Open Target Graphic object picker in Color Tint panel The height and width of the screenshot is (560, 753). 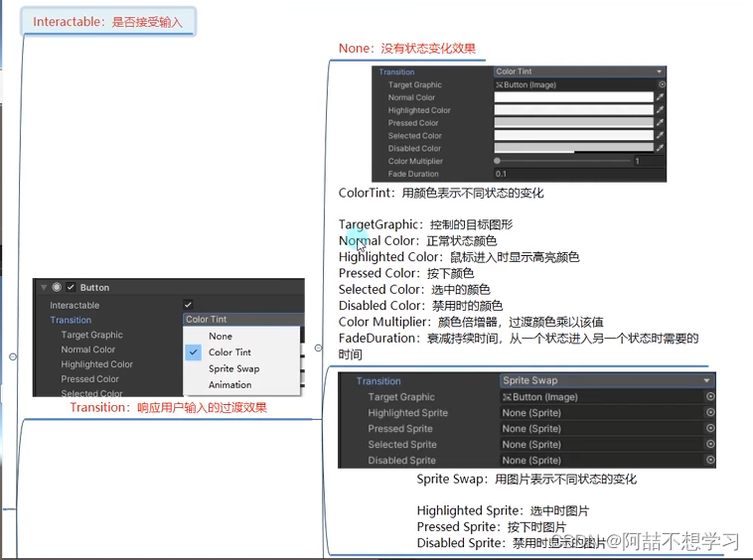[662, 84]
